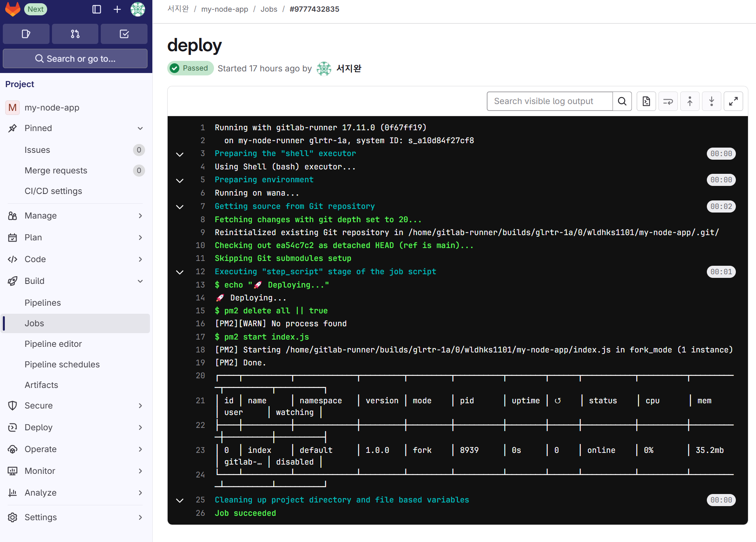Viewport: 756px width, 542px height.
Task: Click the Deploy icon in sidebar
Action: tap(12, 427)
